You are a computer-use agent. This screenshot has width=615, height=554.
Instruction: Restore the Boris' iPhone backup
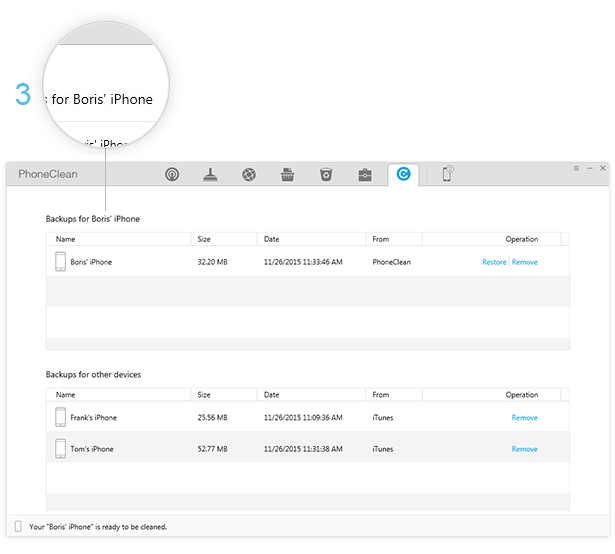(494, 262)
